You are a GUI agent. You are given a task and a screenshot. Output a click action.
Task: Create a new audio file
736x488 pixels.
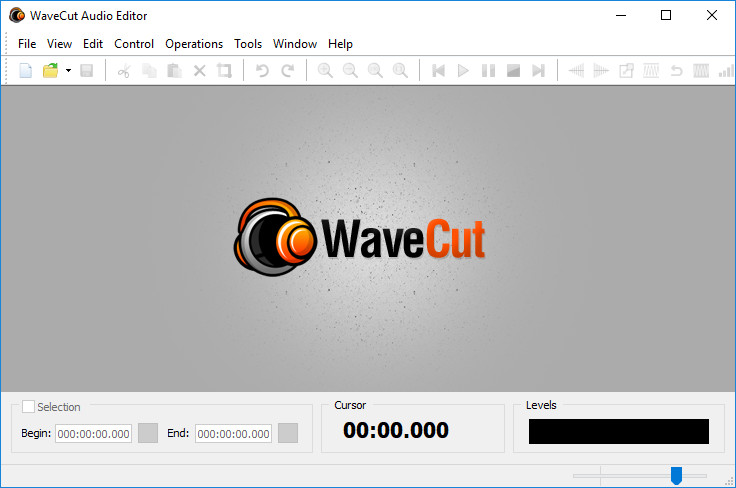(x=26, y=71)
